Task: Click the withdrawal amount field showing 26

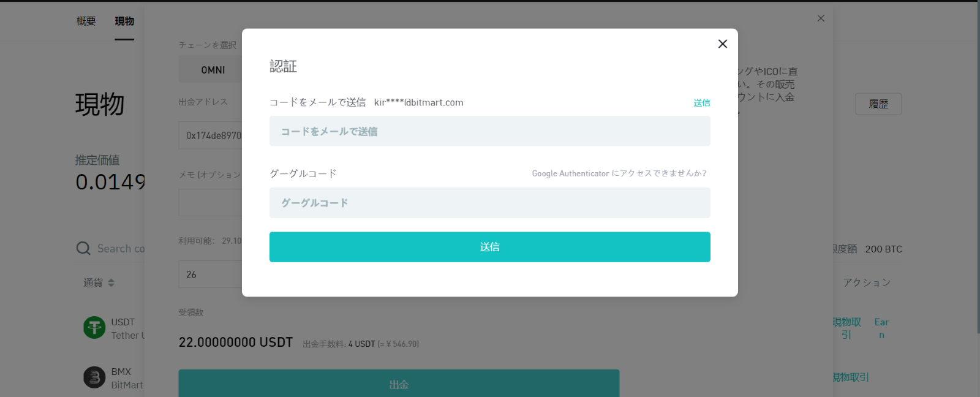Action: point(211,274)
